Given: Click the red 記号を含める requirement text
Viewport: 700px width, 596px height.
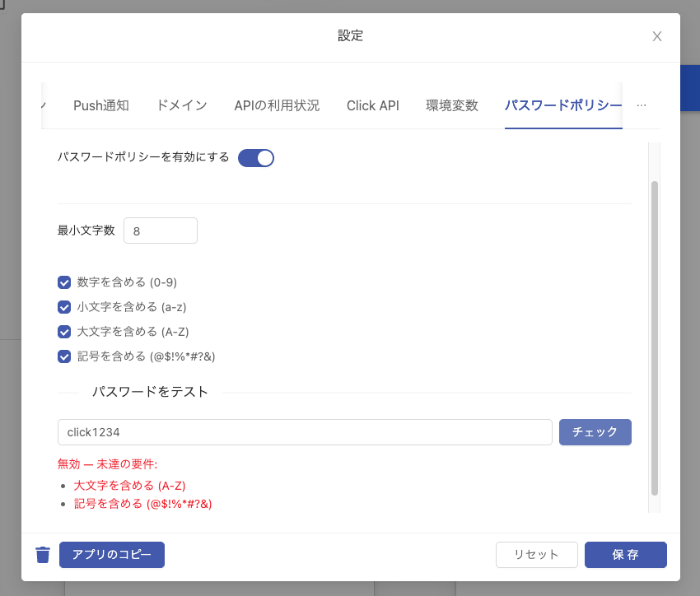Looking at the screenshot, I should [x=142, y=504].
